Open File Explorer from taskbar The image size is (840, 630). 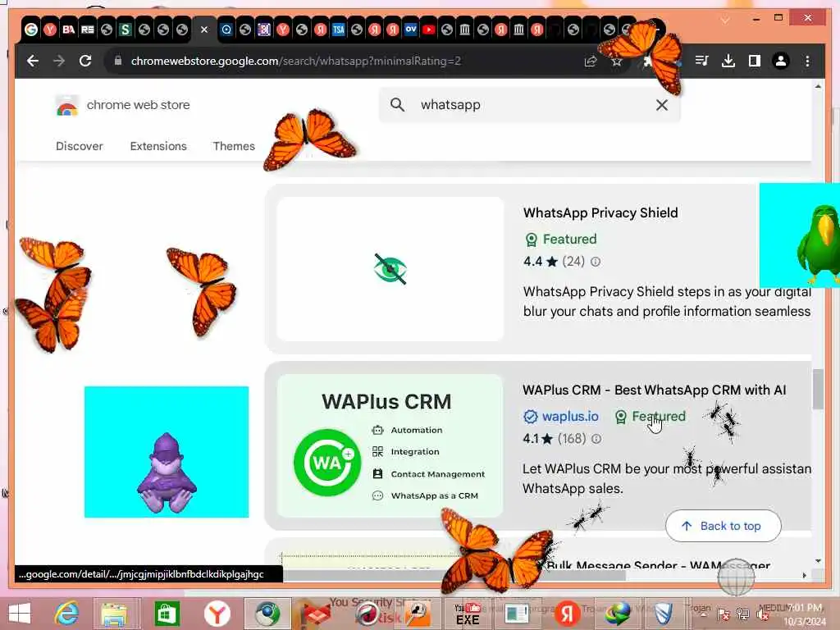[x=114, y=614]
